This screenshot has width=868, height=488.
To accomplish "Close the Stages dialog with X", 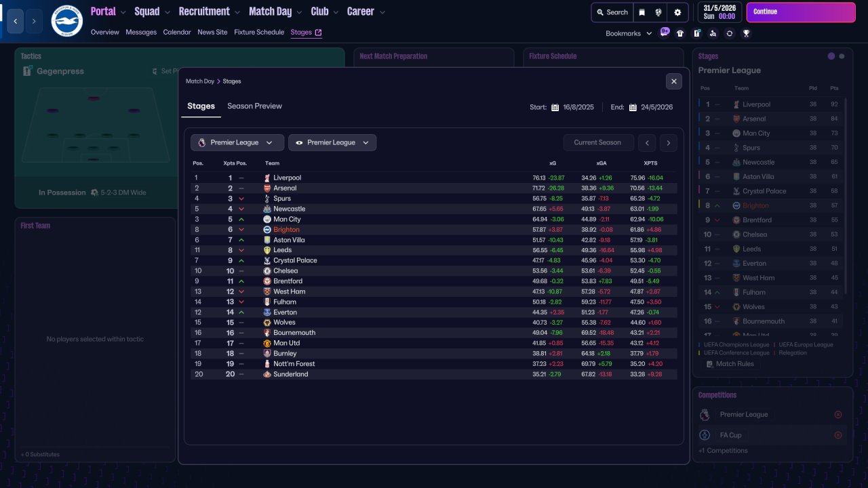I will pyautogui.click(x=673, y=81).
